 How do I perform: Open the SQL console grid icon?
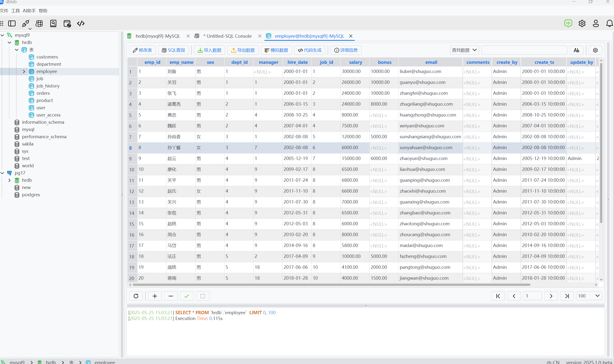point(39,23)
